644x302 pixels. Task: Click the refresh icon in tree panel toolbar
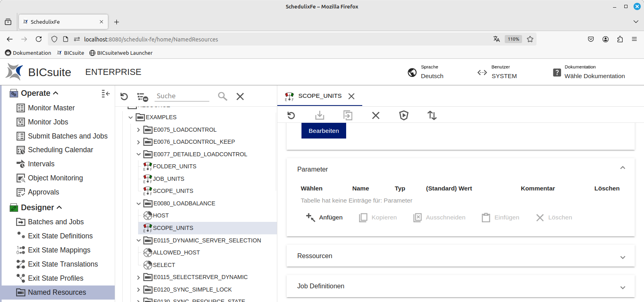[x=124, y=97]
